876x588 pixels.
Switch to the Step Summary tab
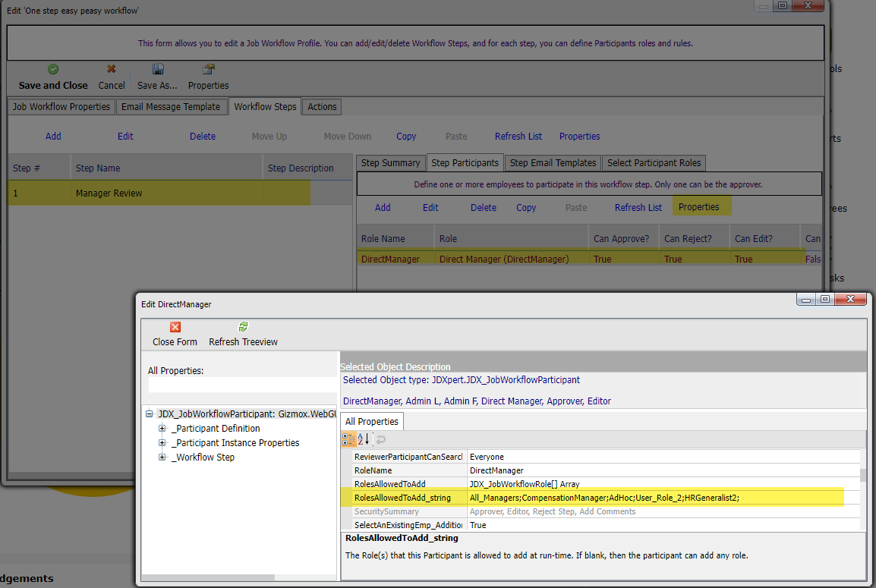(x=390, y=163)
